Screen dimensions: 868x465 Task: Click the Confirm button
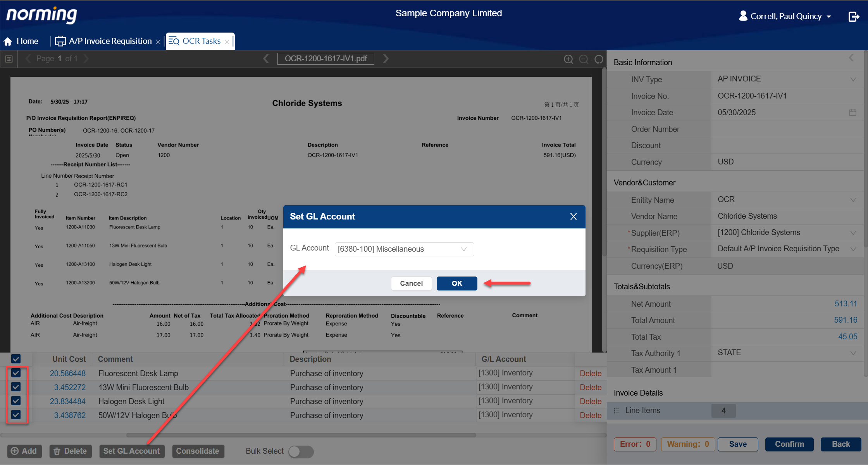(789, 444)
